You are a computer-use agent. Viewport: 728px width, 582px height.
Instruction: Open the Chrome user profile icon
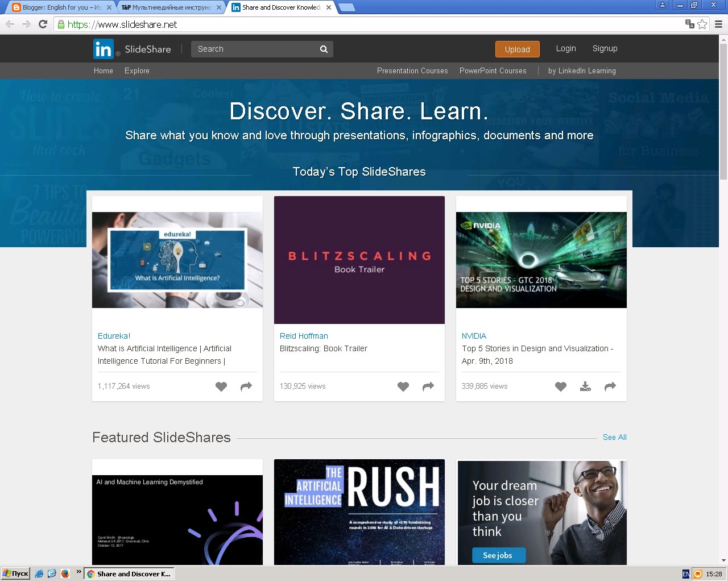click(662, 5)
